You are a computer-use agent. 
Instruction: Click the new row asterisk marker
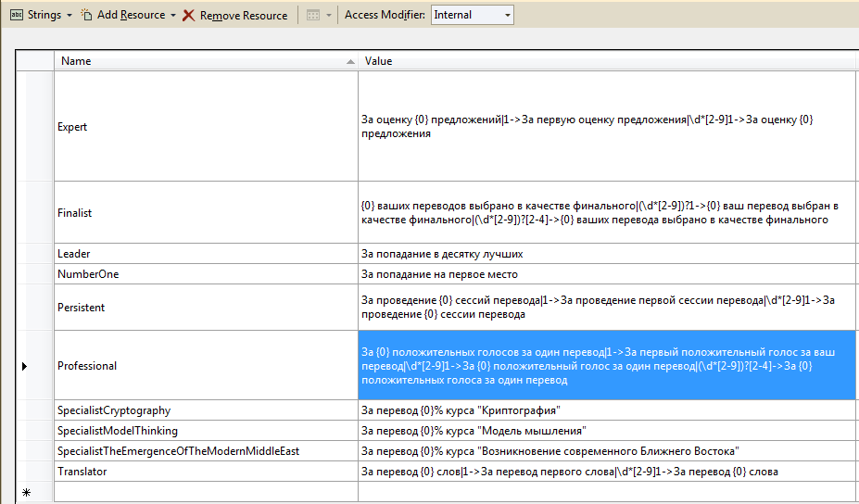[x=25, y=493]
